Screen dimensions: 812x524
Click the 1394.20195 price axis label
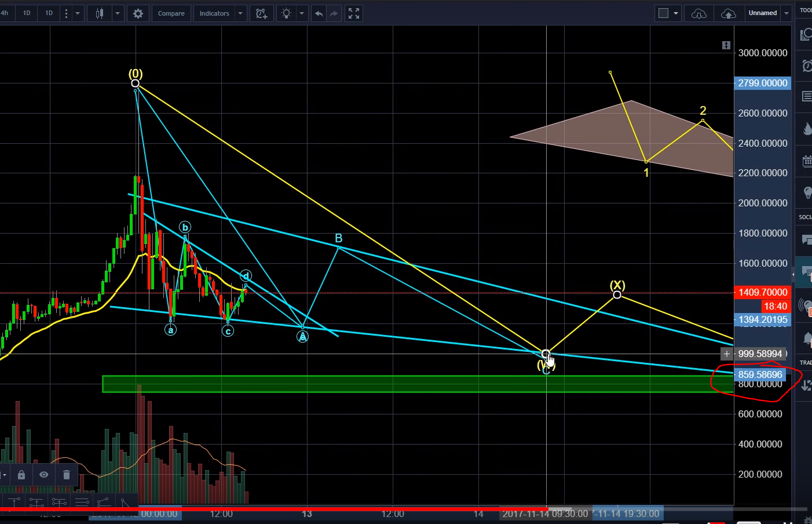(x=763, y=319)
